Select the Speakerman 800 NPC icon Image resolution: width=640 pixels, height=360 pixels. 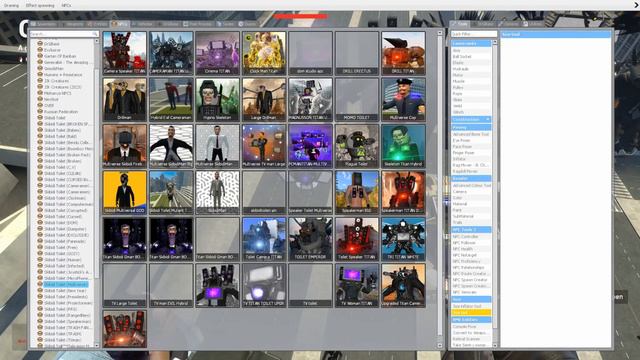tap(357, 193)
